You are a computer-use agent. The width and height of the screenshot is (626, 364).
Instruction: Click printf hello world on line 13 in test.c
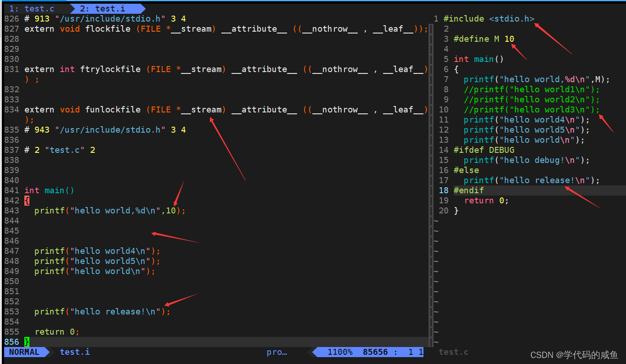pos(524,140)
